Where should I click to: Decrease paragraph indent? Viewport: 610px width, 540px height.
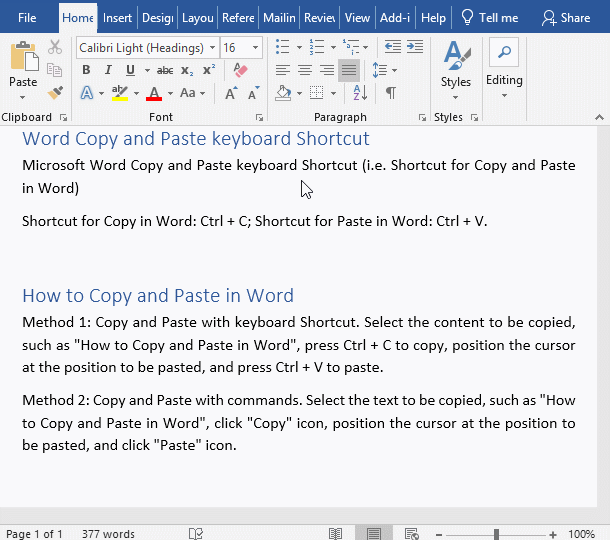pyautogui.click(x=393, y=47)
